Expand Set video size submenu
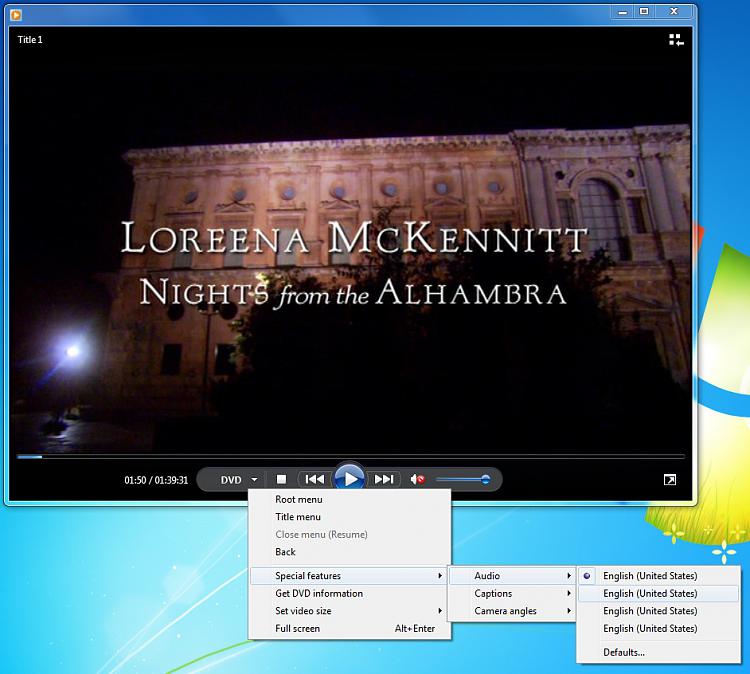This screenshot has width=750, height=674. (350, 611)
